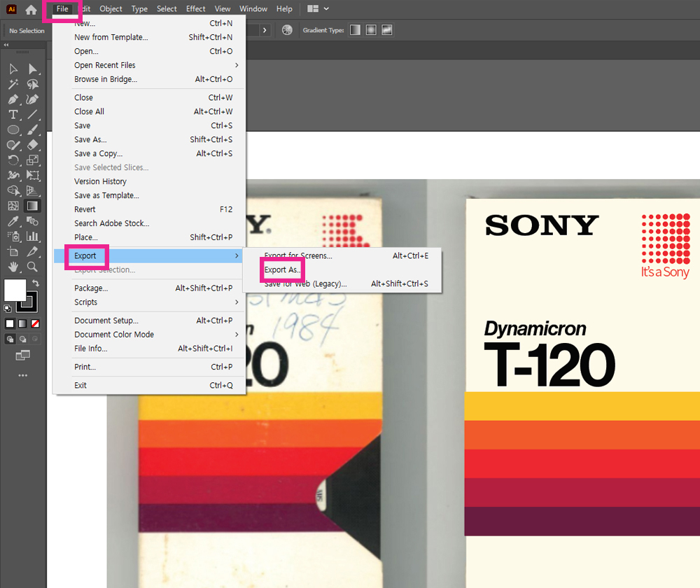Set gradient type to Linear
700x588 pixels.
[355, 30]
